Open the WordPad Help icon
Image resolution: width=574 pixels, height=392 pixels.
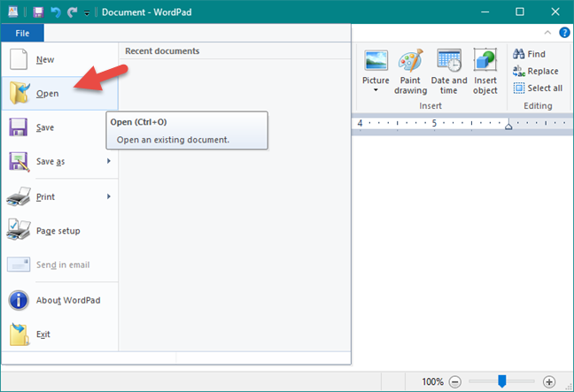pos(564,33)
